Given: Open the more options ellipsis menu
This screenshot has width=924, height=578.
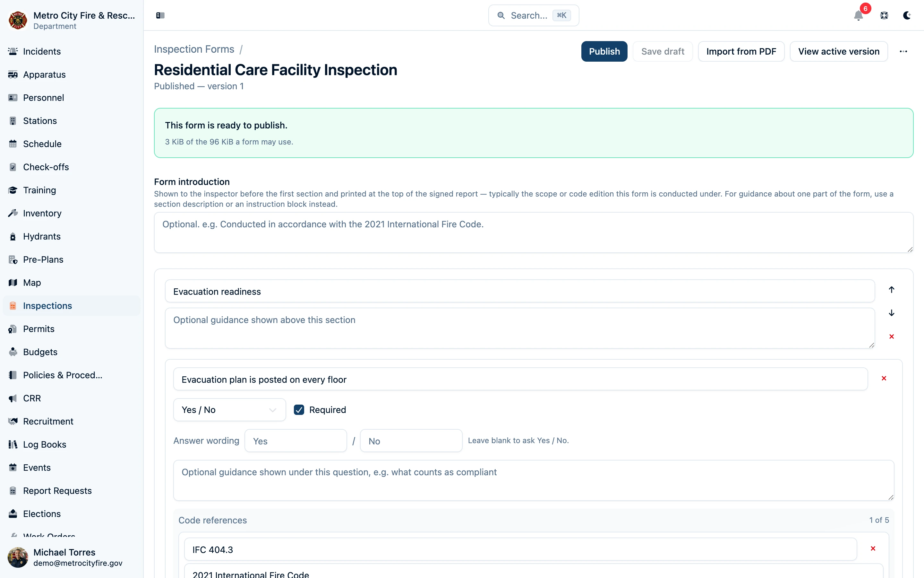Looking at the screenshot, I should pos(903,51).
